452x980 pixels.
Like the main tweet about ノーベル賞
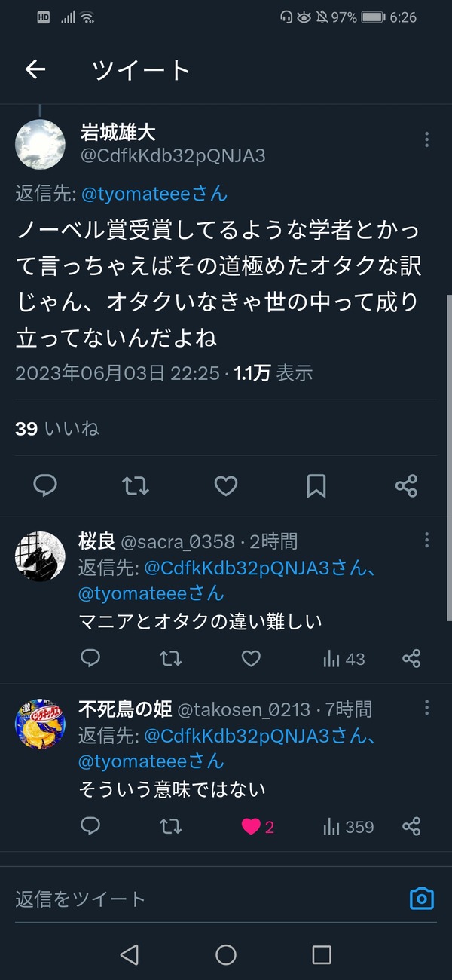point(226,486)
